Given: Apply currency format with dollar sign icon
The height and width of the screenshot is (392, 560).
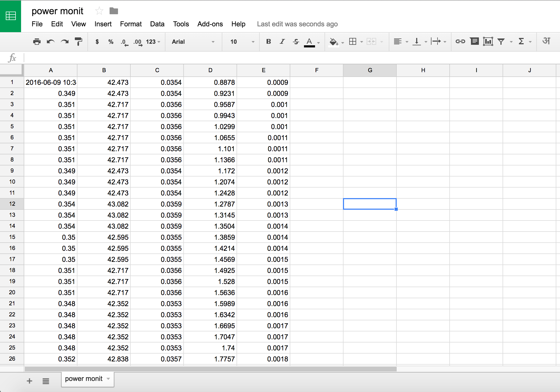Looking at the screenshot, I should [97, 42].
